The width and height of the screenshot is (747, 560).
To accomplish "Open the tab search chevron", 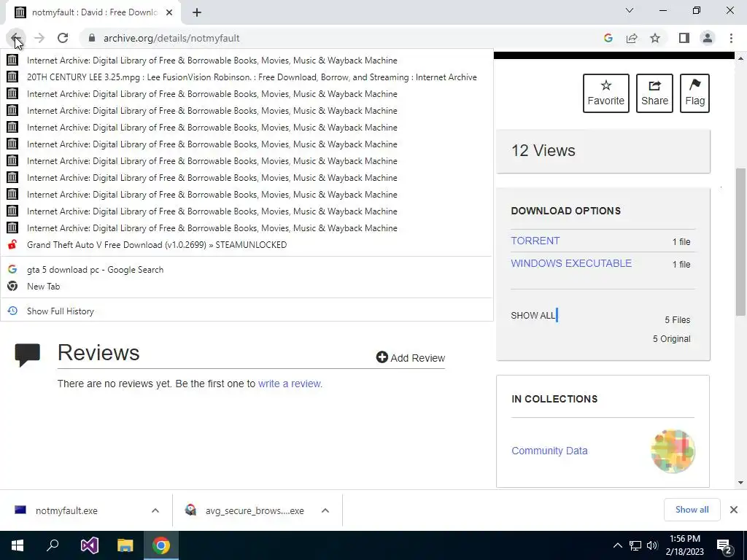I will 630,10.
